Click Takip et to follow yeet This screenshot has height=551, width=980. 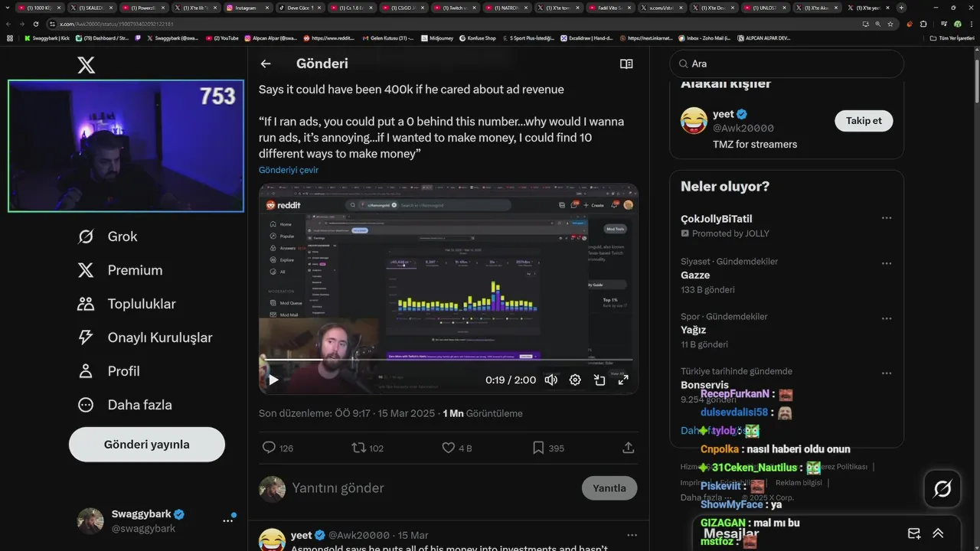(864, 121)
